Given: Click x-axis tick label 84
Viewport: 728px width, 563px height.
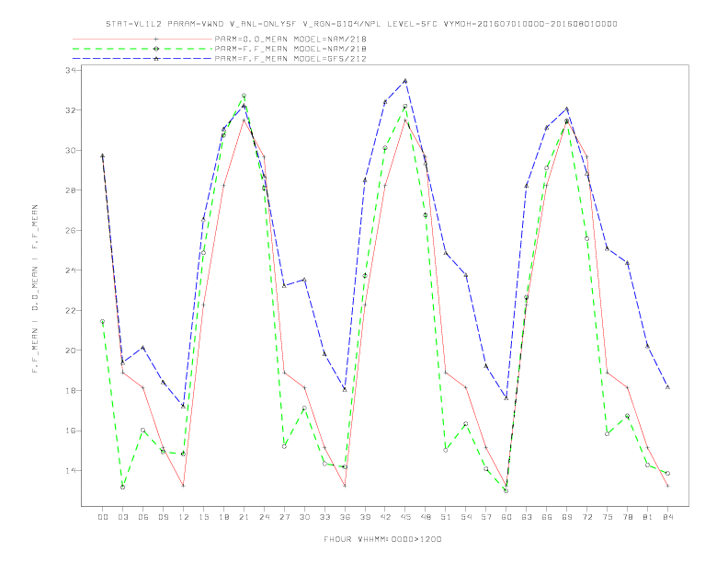Looking at the screenshot, I should [x=667, y=517].
